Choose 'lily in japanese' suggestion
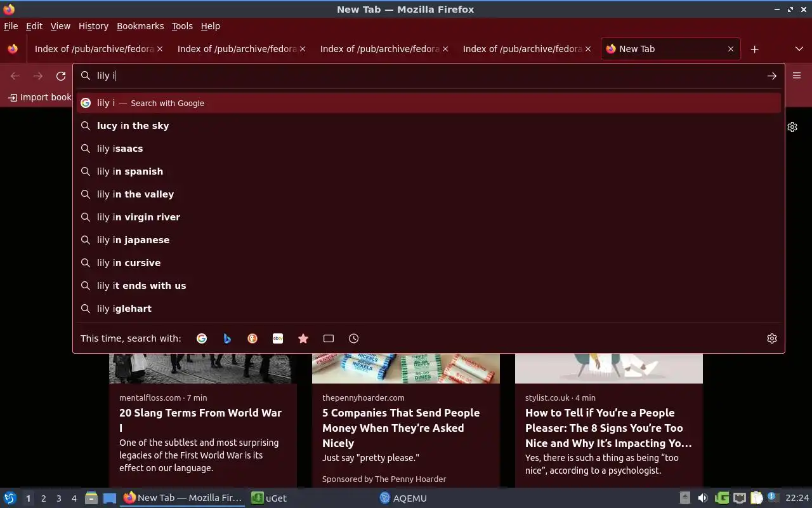The width and height of the screenshot is (812, 508). [x=429, y=240]
